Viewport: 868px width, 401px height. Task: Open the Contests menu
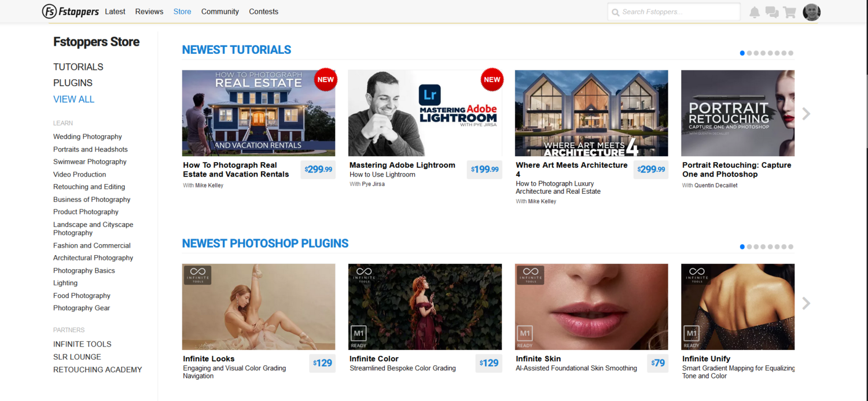click(x=264, y=12)
